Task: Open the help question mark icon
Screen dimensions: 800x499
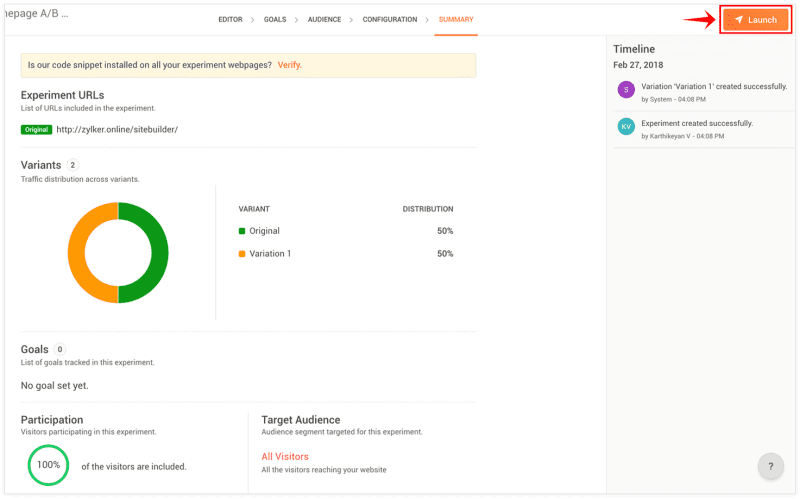Action: 770,466
